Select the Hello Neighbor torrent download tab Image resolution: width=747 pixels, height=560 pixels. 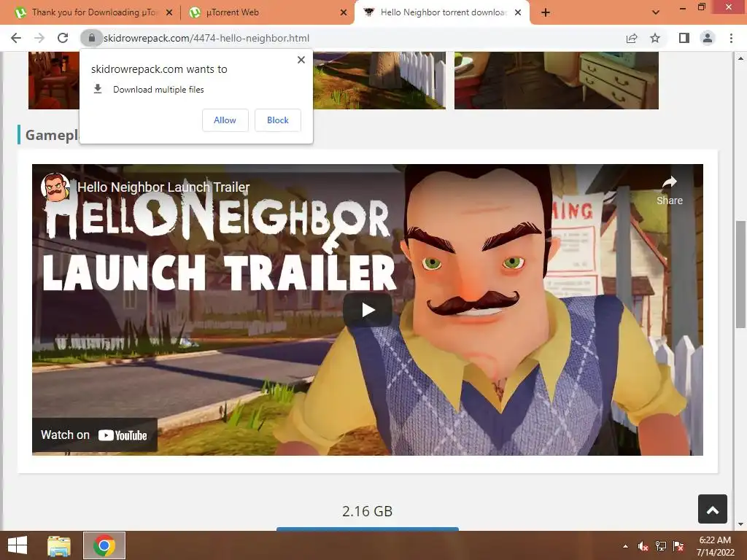tap(441, 13)
